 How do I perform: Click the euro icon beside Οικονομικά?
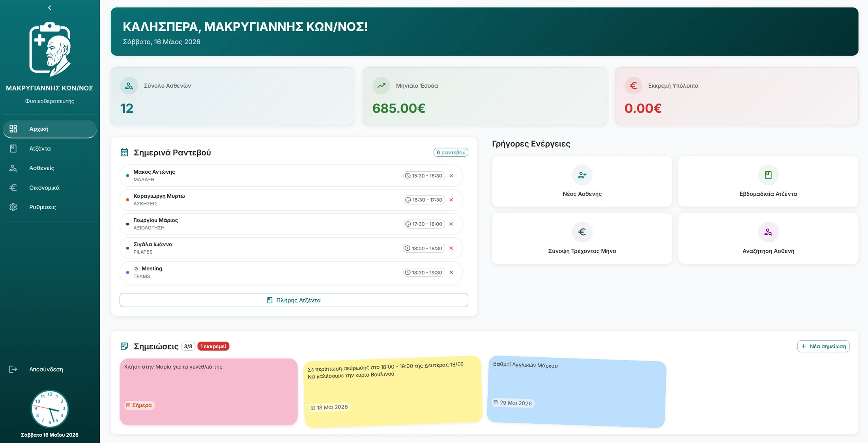[13, 188]
